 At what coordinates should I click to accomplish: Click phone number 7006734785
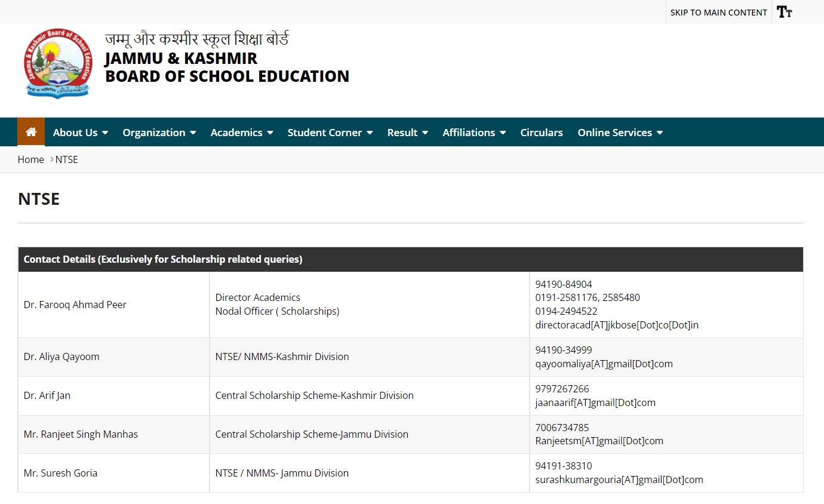click(562, 428)
